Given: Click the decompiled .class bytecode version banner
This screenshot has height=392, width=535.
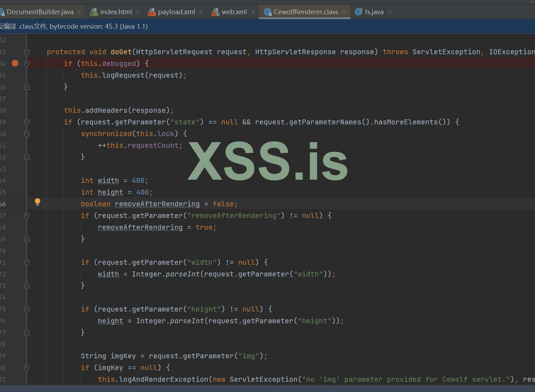Looking at the screenshot, I should click(x=267, y=26).
